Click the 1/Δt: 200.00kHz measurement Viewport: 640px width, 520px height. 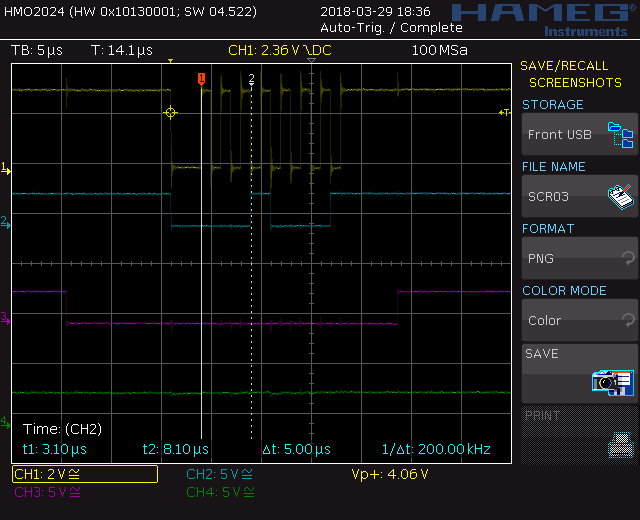(x=436, y=449)
